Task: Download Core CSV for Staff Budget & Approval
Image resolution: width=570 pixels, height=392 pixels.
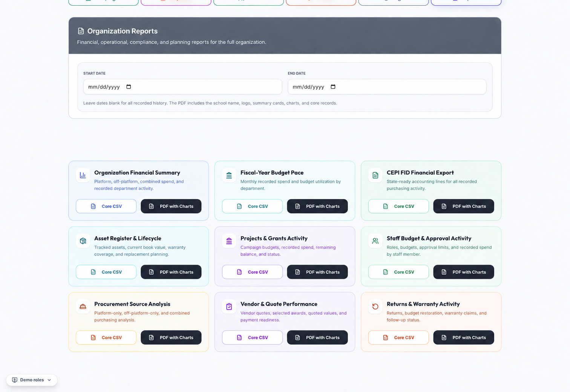Action: click(398, 272)
